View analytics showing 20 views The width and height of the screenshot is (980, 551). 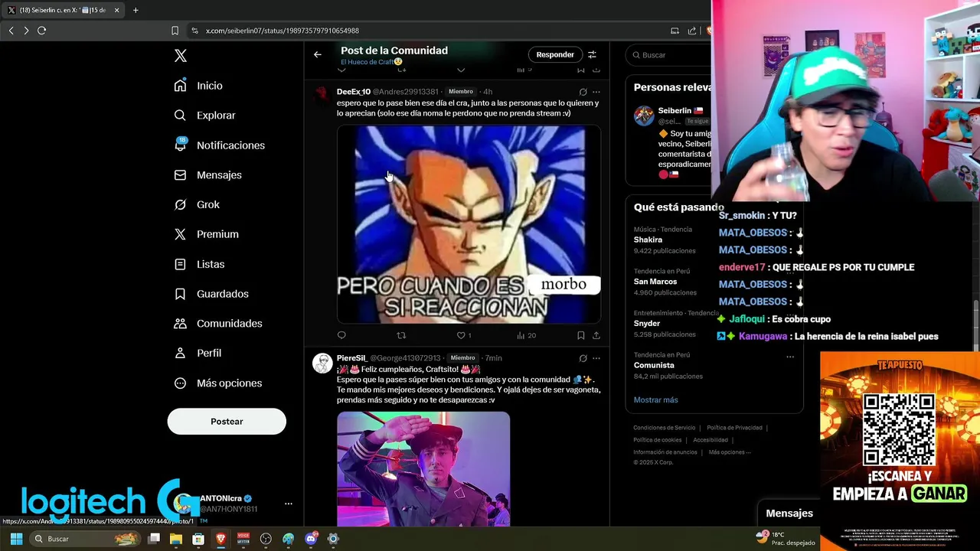pos(526,335)
